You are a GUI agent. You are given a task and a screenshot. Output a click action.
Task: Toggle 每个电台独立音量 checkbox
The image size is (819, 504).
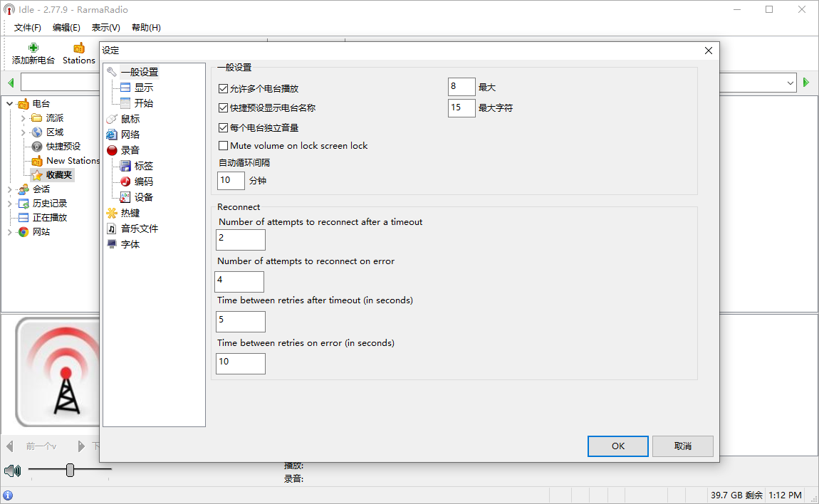(224, 128)
